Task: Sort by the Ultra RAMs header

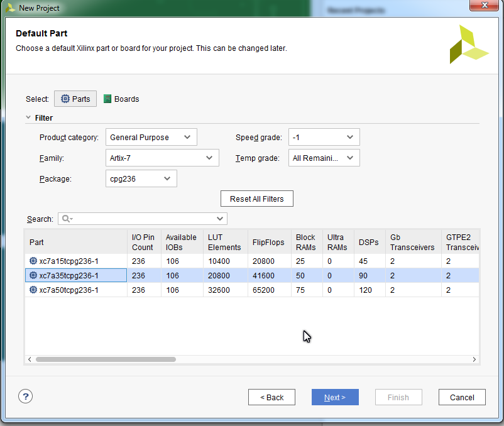Action: pos(338,242)
